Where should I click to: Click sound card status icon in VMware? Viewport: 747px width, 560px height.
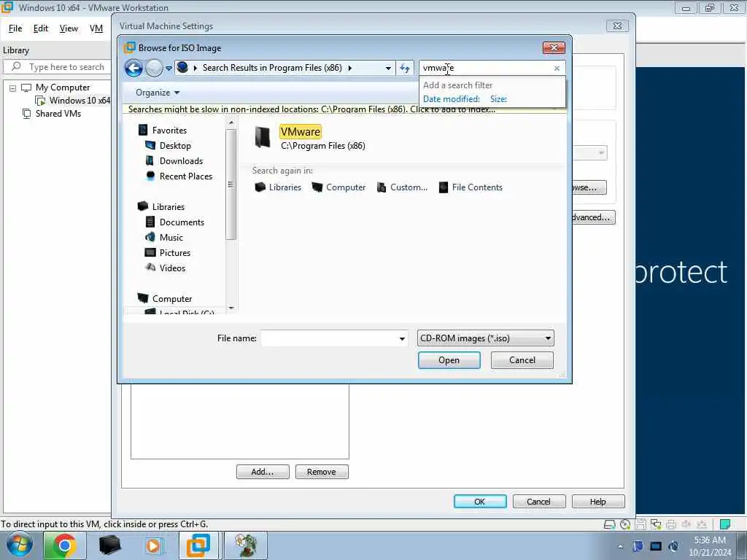coord(686,524)
